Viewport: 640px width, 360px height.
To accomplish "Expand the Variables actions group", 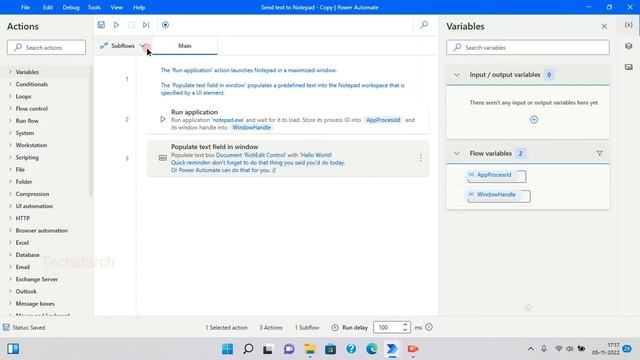I will [10, 72].
